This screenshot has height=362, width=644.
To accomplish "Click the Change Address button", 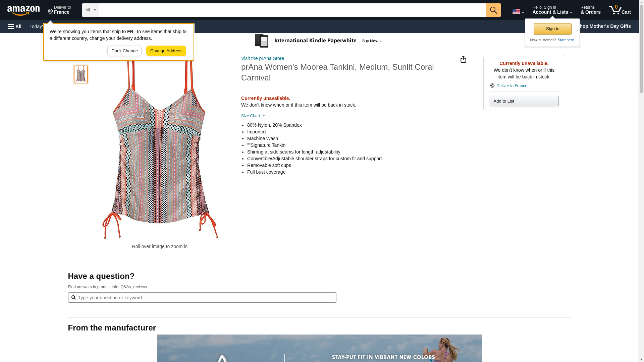I will point(166,51).
